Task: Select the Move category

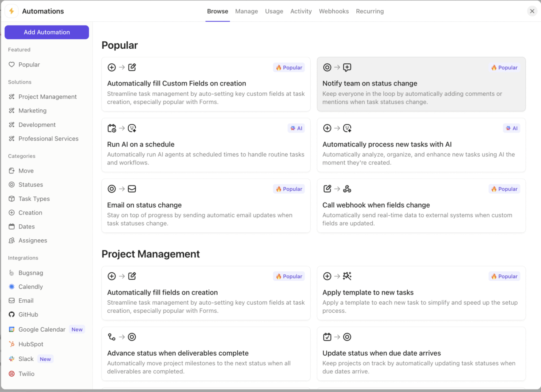Action: 26,170
